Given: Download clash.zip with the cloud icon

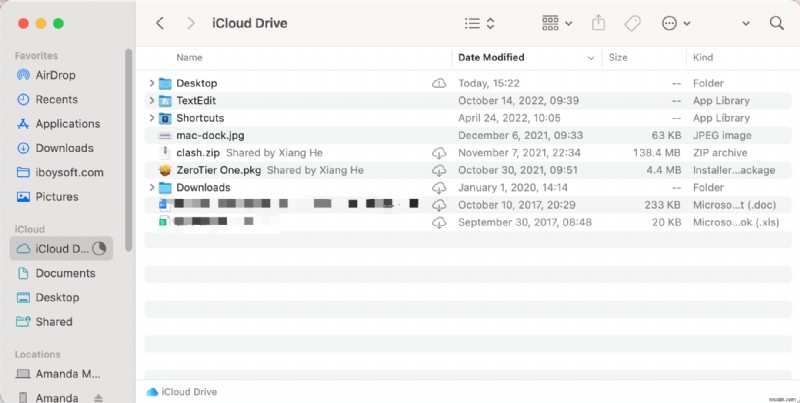Looking at the screenshot, I should point(439,153).
